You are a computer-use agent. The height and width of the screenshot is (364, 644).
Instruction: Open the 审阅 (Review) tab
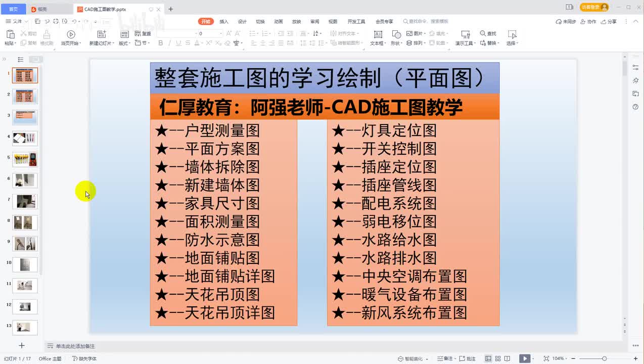pyautogui.click(x=315, y=22)
